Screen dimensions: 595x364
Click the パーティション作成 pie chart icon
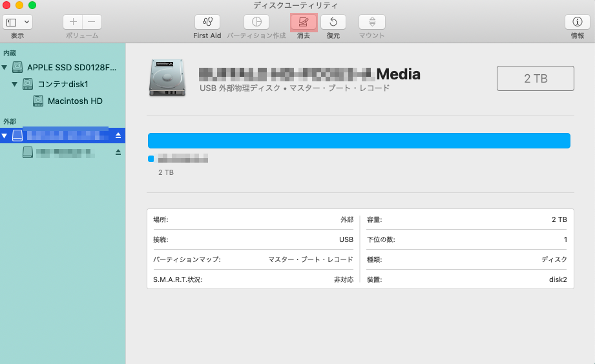pyautogui.click(x=256, y=22)
